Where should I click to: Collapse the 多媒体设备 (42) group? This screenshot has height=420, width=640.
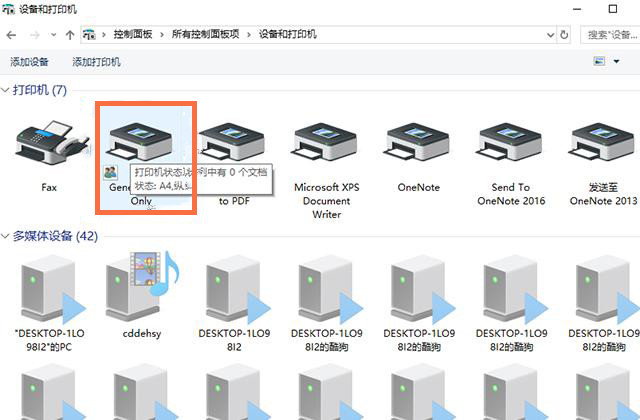pyautogui.click(x=6, y=237)
